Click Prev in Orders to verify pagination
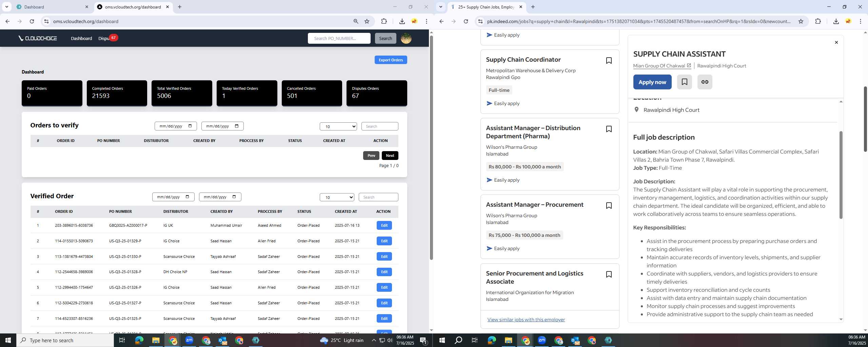 [x=371, y=156]
